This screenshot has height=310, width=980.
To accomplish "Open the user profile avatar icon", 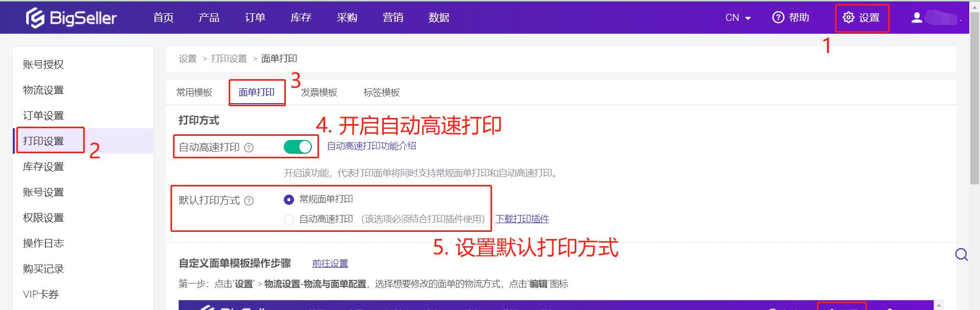I will click(917, 18).
